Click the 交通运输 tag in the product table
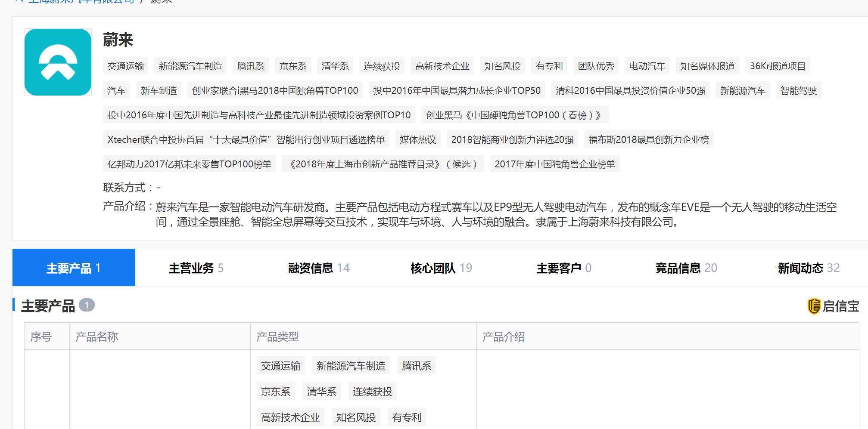 coord(281,366)
